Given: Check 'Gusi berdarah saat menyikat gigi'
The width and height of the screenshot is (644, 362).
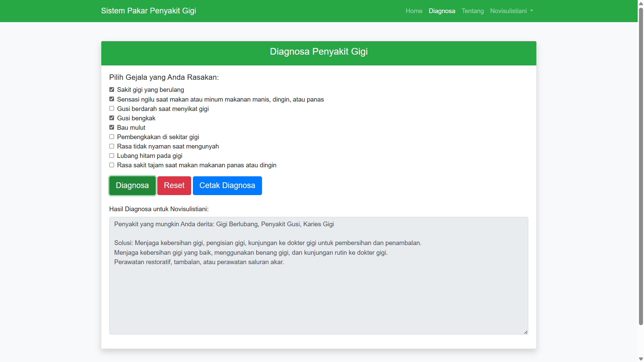Looking at the screenshot, I should pyautogui.click(x=112, y=109).
